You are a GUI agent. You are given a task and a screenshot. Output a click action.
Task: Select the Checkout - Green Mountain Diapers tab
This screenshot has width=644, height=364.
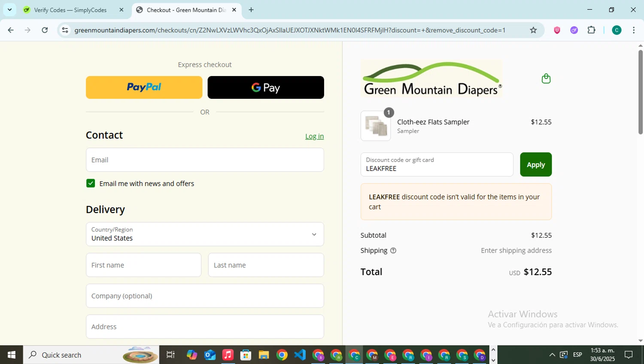pos(187,10)
